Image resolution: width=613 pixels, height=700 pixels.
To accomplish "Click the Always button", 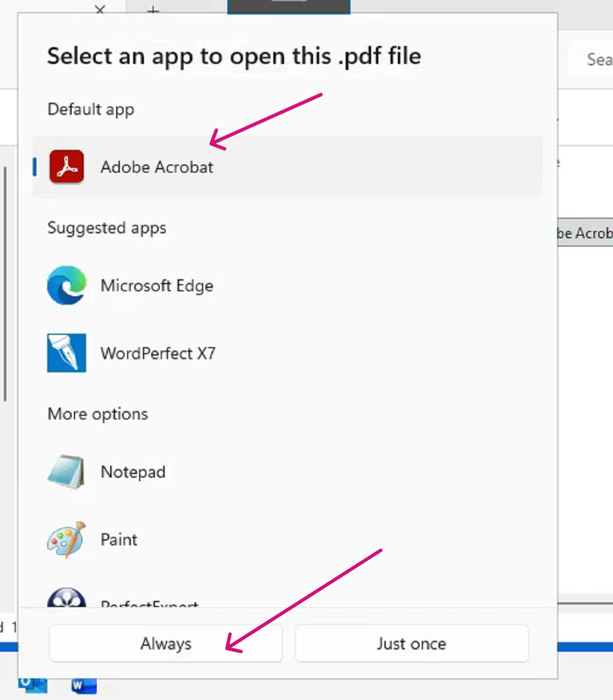I will coord(166,644).
